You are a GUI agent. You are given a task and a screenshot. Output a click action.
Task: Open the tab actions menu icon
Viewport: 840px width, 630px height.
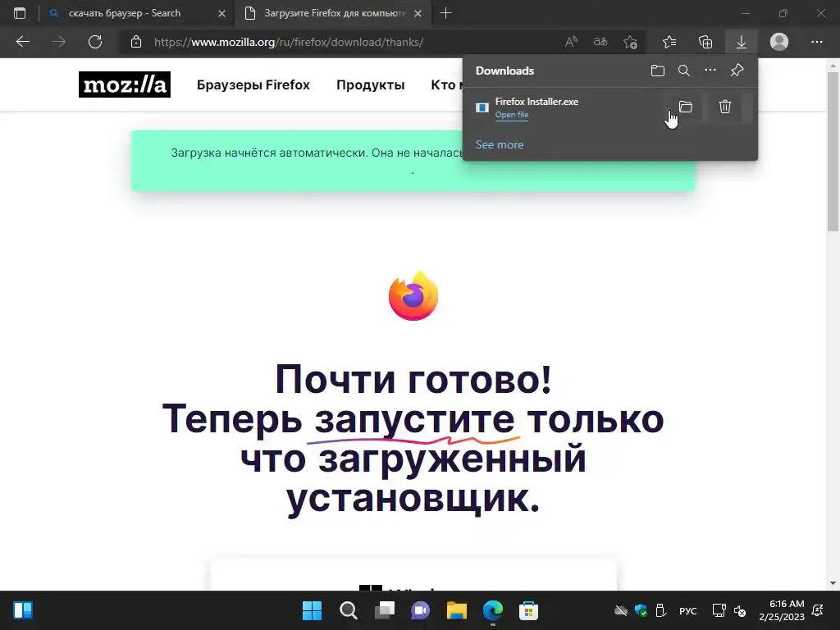click(x=20, y=13)
